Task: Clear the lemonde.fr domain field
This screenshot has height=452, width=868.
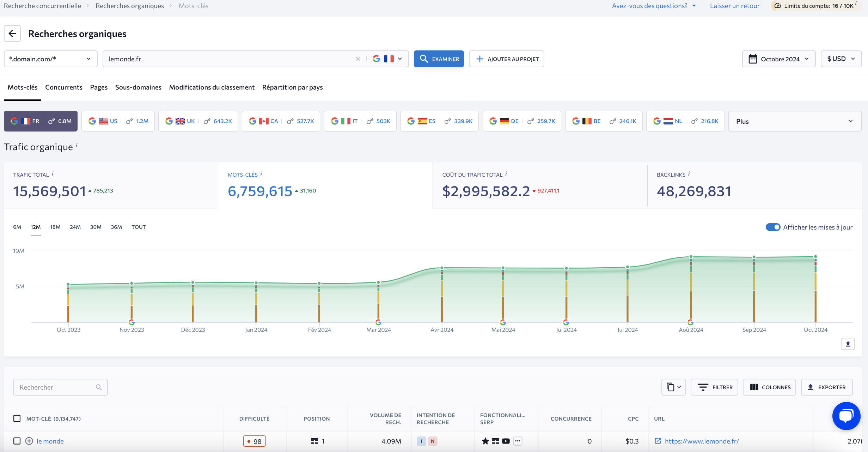Action: tap(358, 59)
